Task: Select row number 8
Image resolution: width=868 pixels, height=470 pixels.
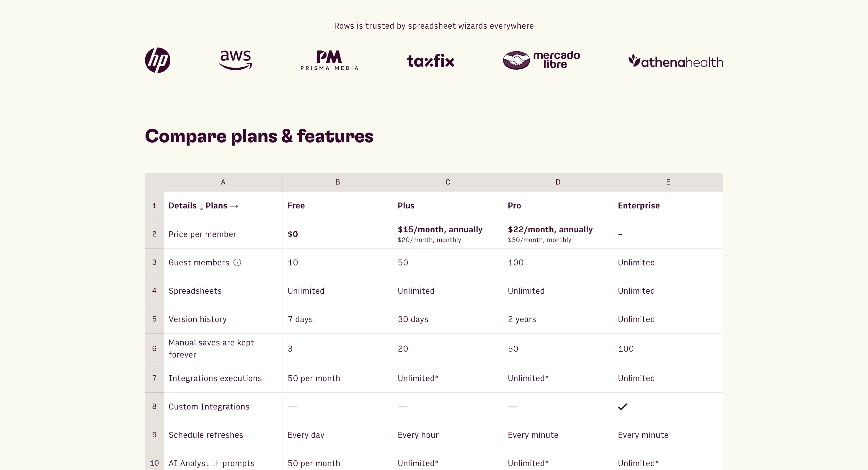Action: (x=154, y=407)
